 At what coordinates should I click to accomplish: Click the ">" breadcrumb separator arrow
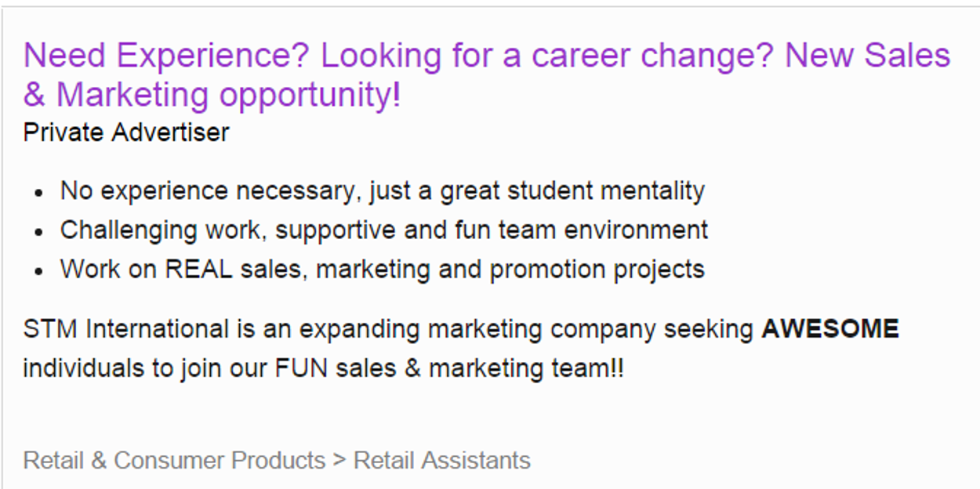coord(339,460)
